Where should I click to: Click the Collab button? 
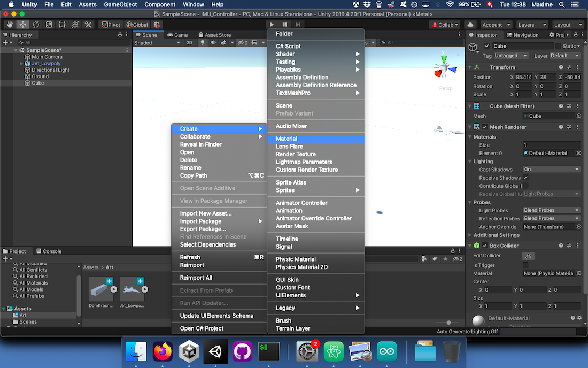(445, 25)
